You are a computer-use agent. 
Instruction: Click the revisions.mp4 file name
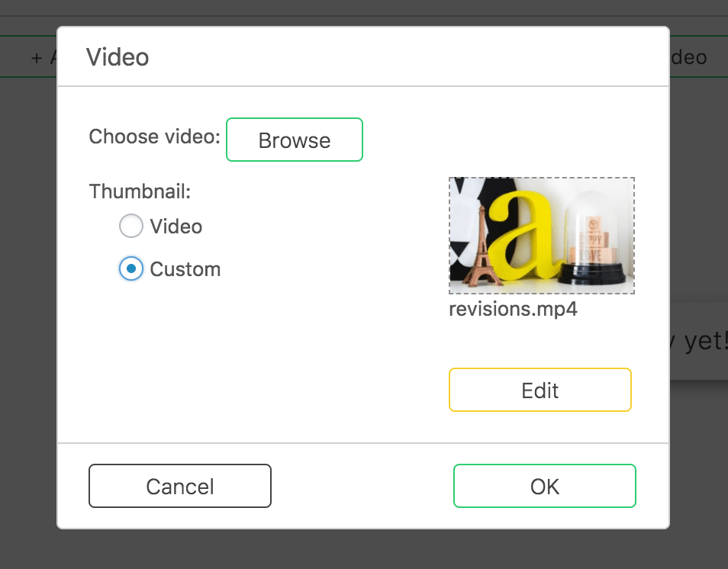[513, 310]
